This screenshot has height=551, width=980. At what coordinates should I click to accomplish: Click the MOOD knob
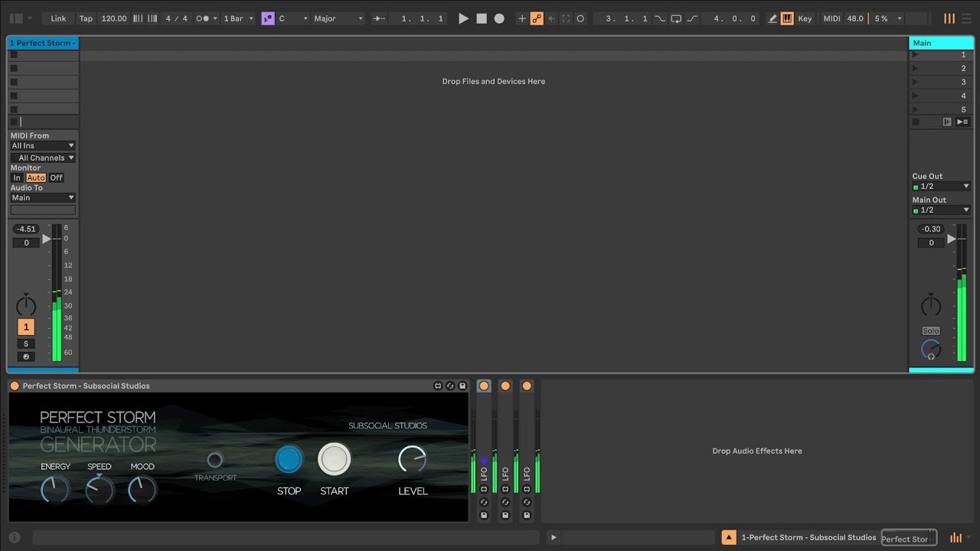(142, 489)
